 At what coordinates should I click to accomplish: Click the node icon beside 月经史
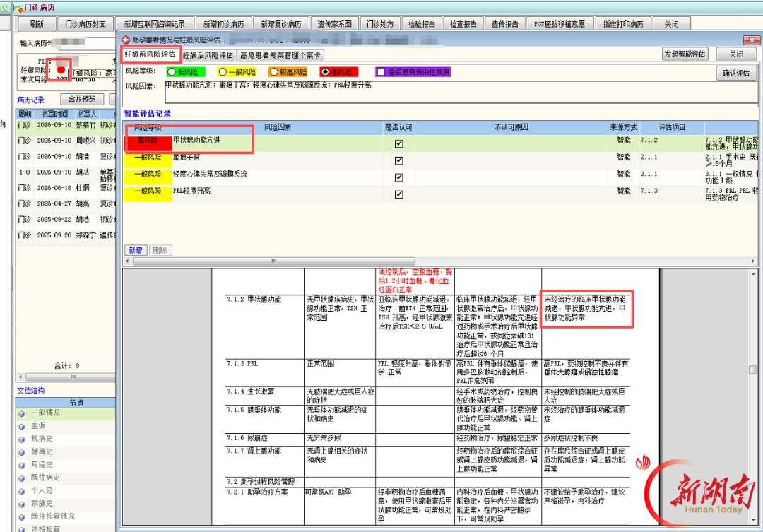click(22, 466)
